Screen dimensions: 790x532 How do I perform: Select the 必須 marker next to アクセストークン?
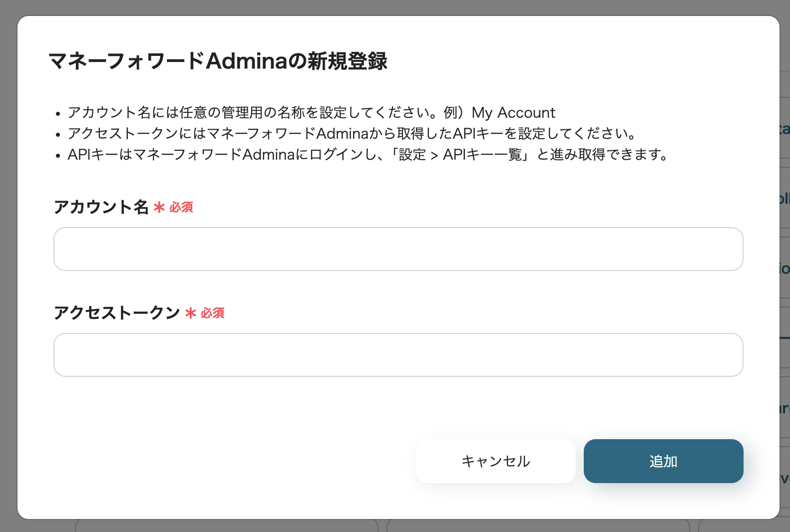213,313
